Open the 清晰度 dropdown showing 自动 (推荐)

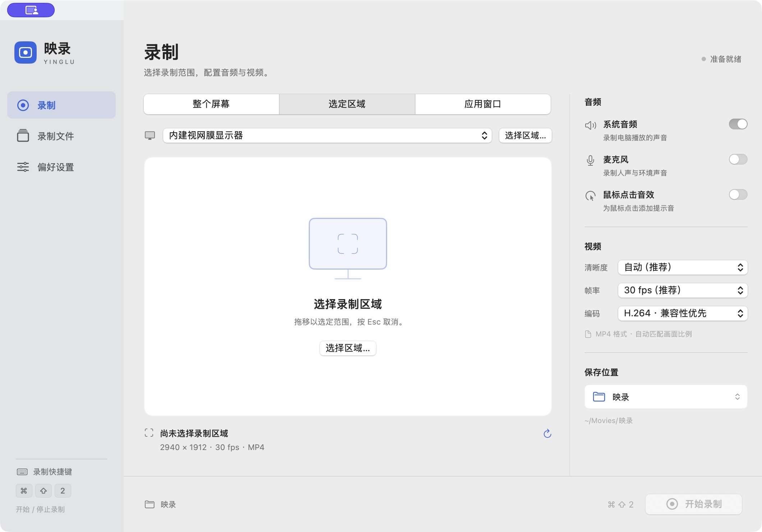[x=683, y=267]
